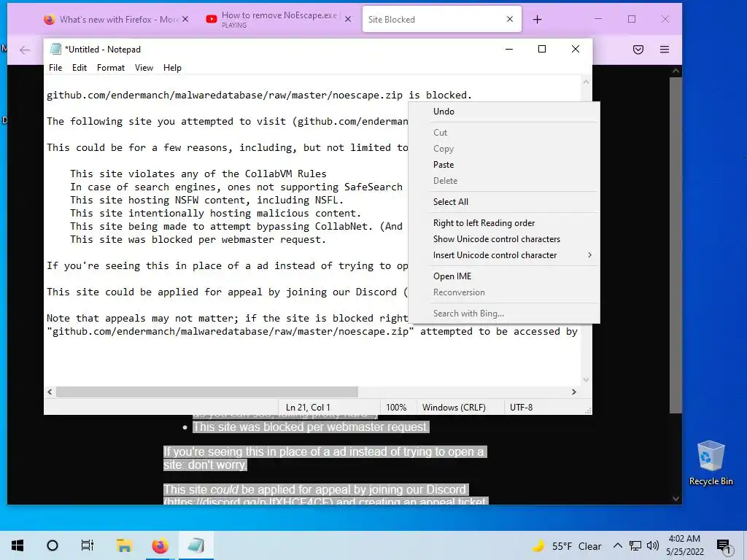Choose Select All in context menu

pos(504,202)
